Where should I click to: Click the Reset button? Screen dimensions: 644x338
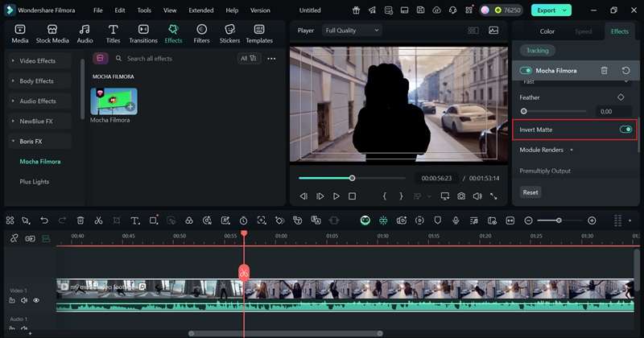coord(530,192)
